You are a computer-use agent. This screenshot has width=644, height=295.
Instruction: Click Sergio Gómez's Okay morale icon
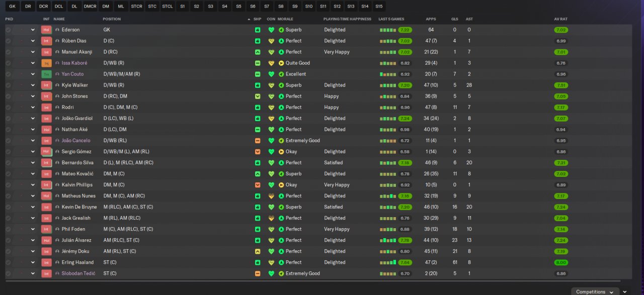coord(281,152)
